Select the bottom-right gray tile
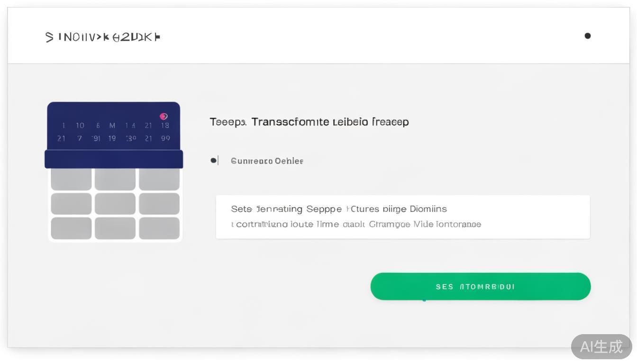This screenshot has width=637, height=364. [159, 228]
